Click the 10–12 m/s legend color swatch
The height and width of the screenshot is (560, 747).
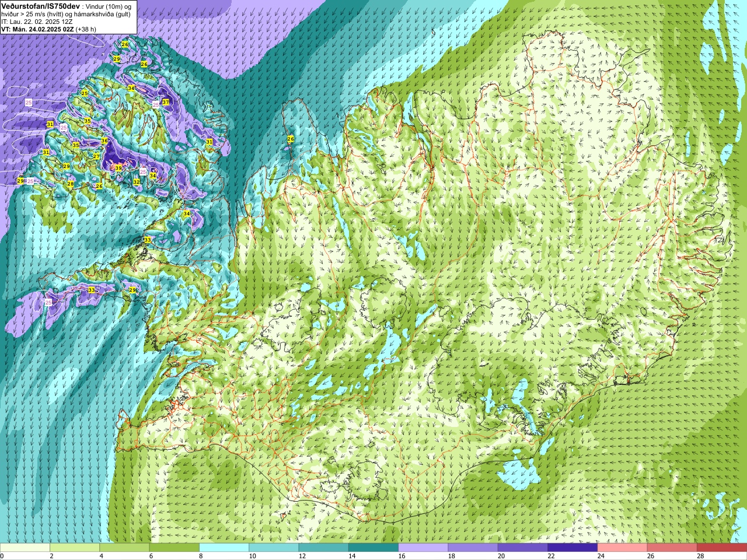tap(274, 548)
